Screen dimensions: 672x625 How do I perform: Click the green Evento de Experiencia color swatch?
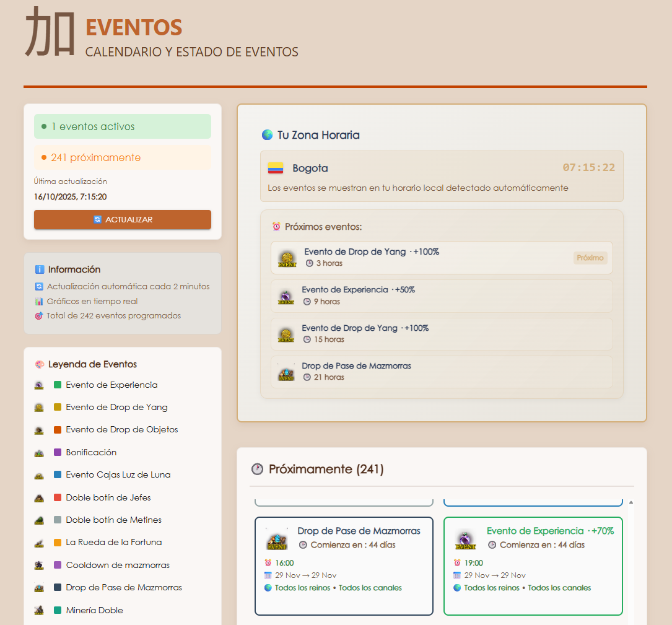pyautogui.click(x=58, y=385)
